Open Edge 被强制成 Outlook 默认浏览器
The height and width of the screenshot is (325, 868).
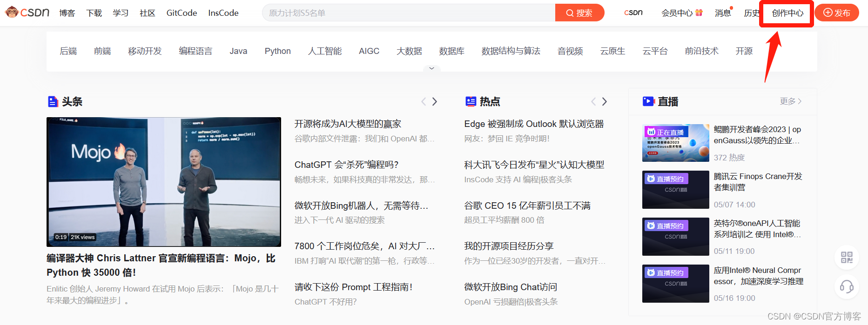(x=534, y=124)
